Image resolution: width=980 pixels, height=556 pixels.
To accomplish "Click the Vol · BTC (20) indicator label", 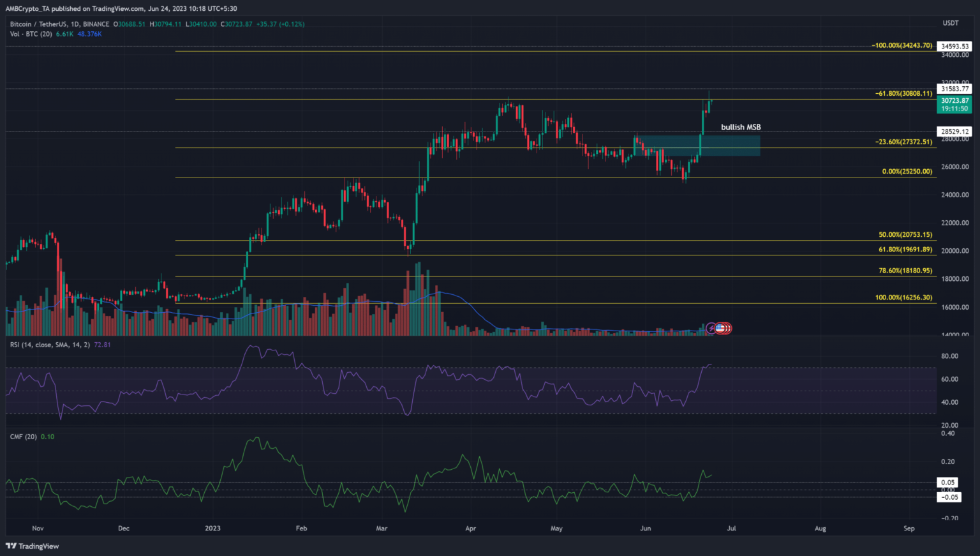I will click(31, 34).
